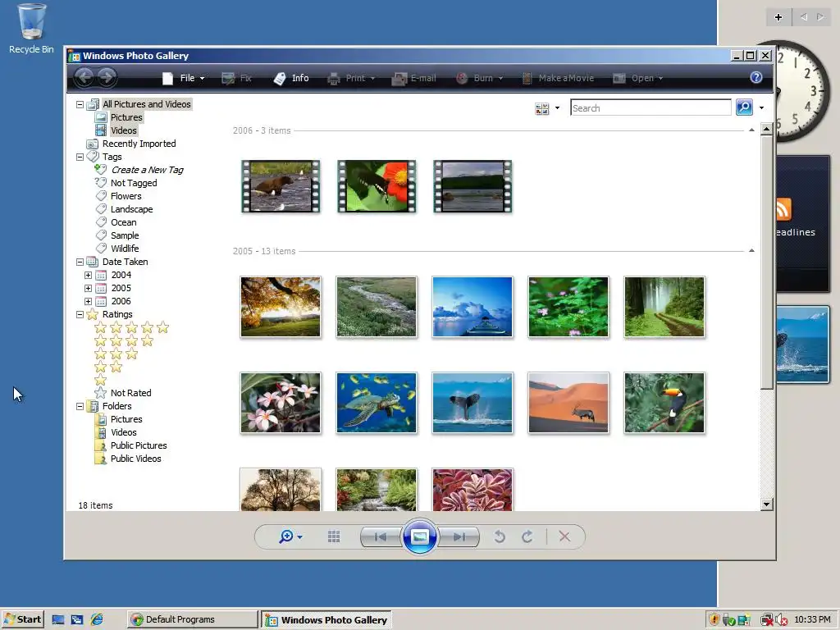Open the zoom thumbnail size control

click(x=291, y=536)
